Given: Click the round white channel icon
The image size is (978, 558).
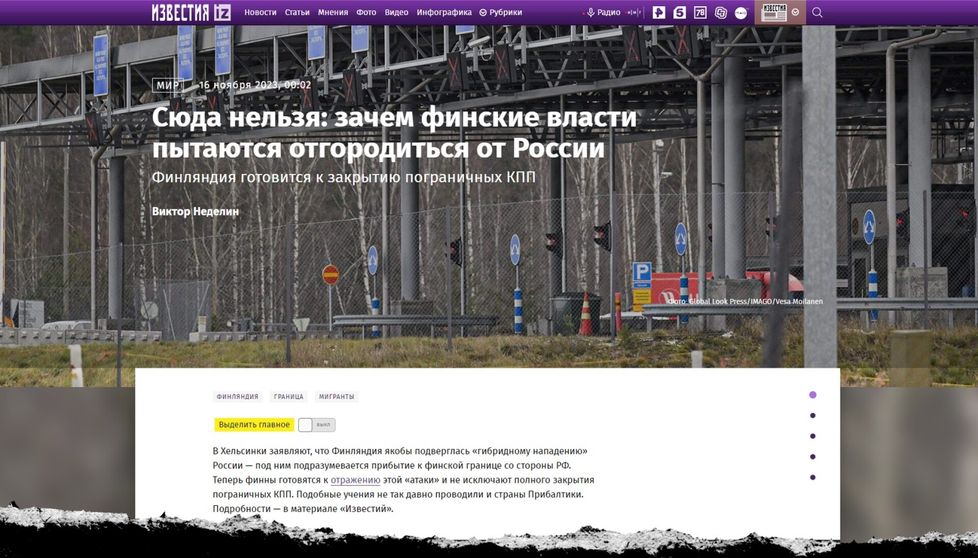Looking at the screenshot, I should 741,13.
